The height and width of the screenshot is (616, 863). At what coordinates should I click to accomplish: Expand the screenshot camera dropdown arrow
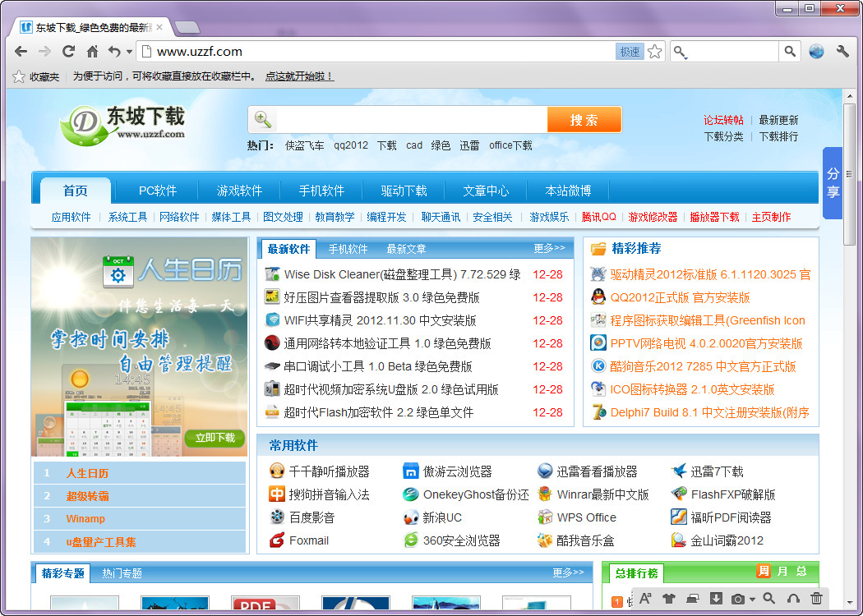pos(752,600)
